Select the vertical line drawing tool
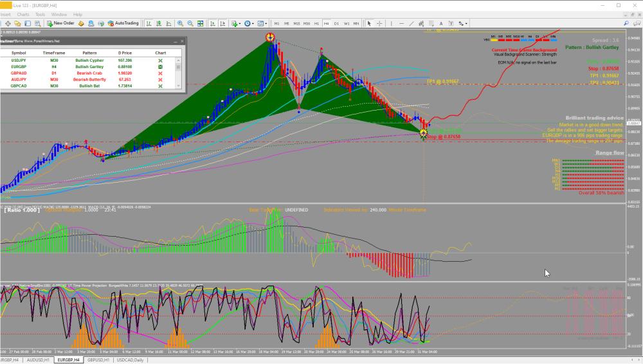The height and width of the screenshot is (364, 643). [x=391, y=23]
